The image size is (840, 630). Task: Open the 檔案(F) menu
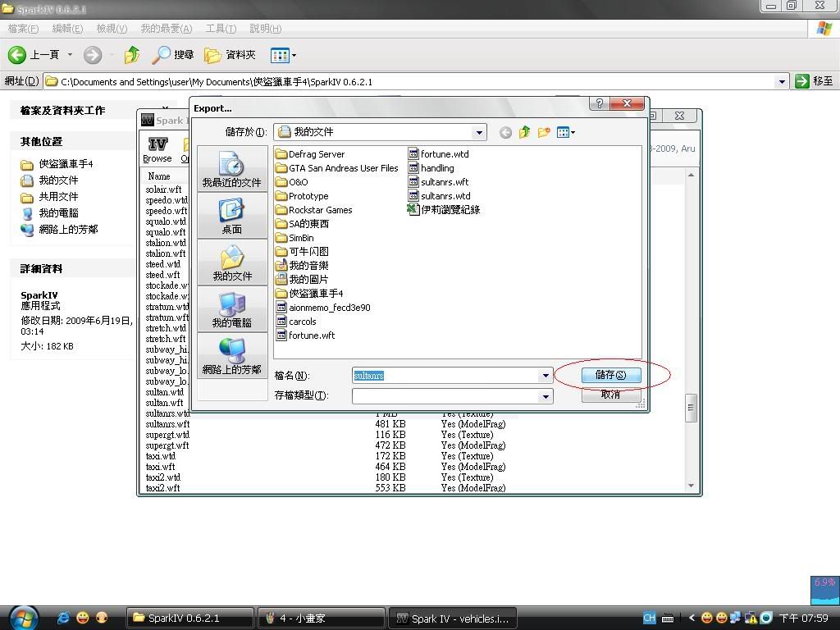click(x=23, y=29)
